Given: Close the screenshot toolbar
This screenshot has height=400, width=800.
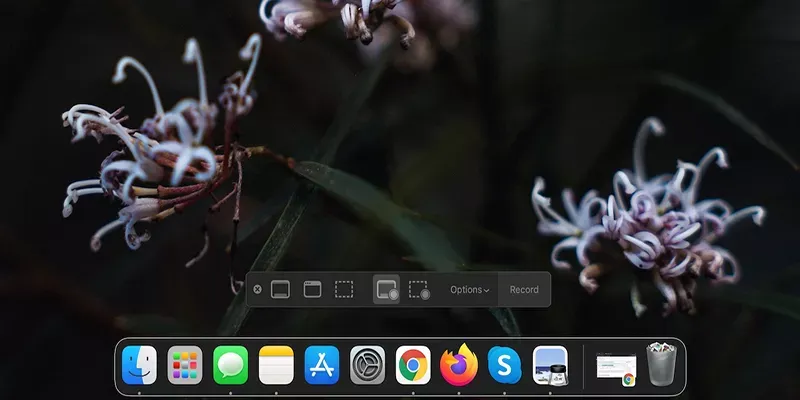Looking at the screenshot, I should [257, 290].
